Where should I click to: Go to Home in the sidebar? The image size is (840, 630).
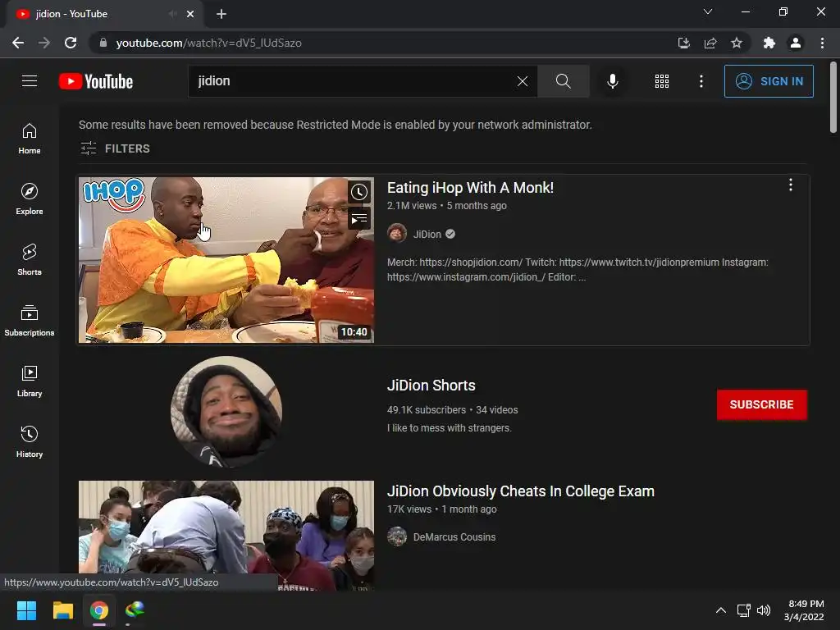[x=30, y=138]
